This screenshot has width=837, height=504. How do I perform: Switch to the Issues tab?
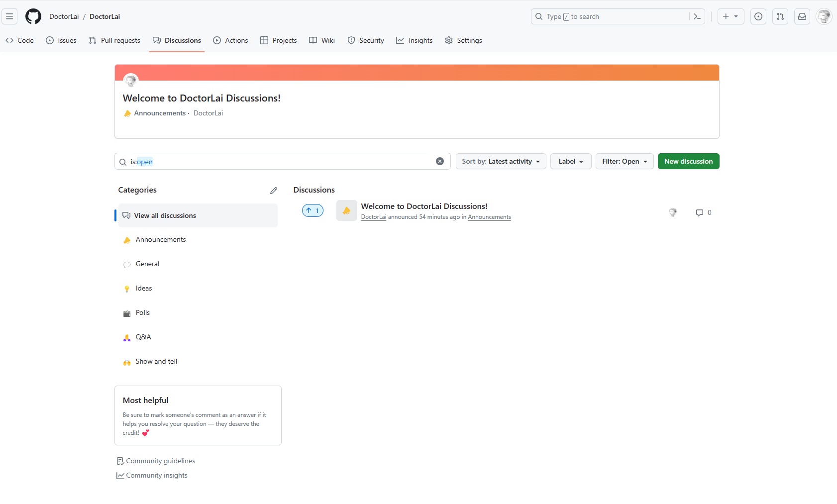tap(61, 40)
